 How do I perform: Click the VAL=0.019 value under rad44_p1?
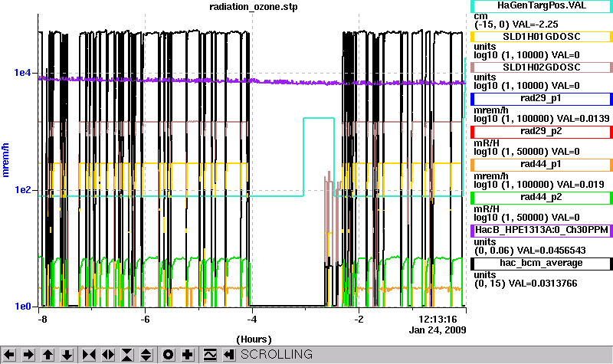(580, 185)
